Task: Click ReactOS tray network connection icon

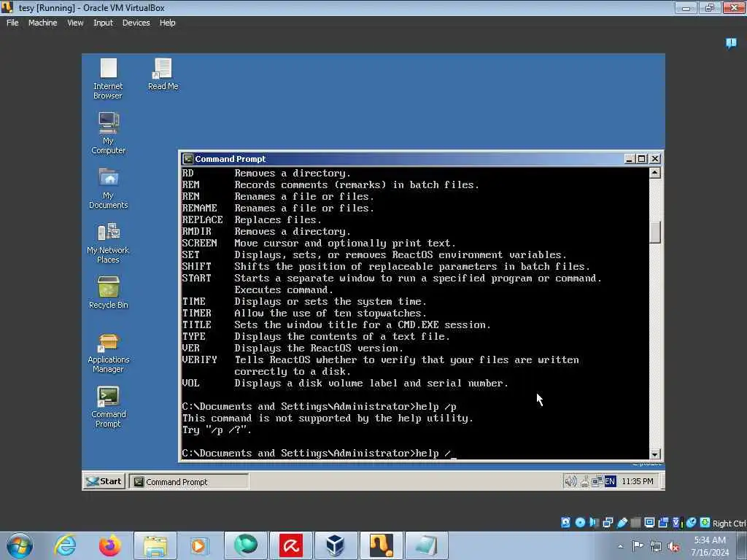Action: (x=597, y=481)
